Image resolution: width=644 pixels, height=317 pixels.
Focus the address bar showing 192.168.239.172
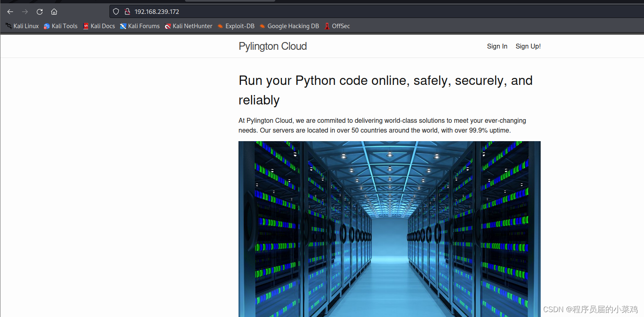pos(376,12)
